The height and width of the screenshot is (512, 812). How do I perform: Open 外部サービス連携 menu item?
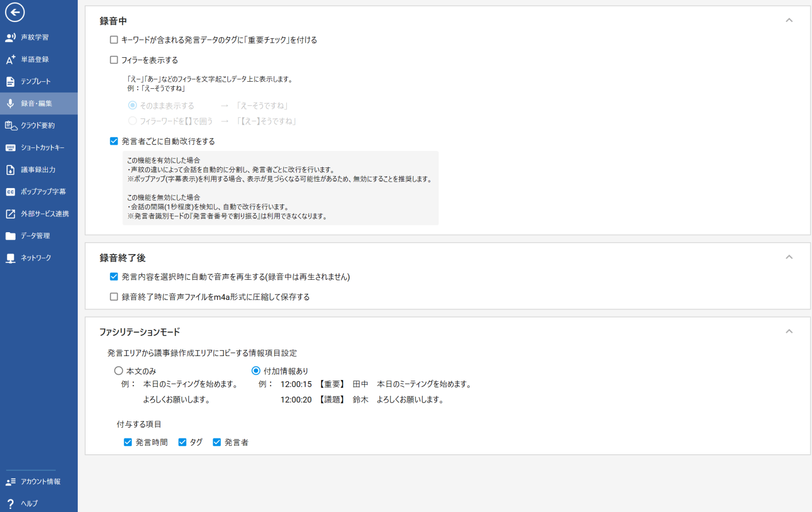pos(45,214)
